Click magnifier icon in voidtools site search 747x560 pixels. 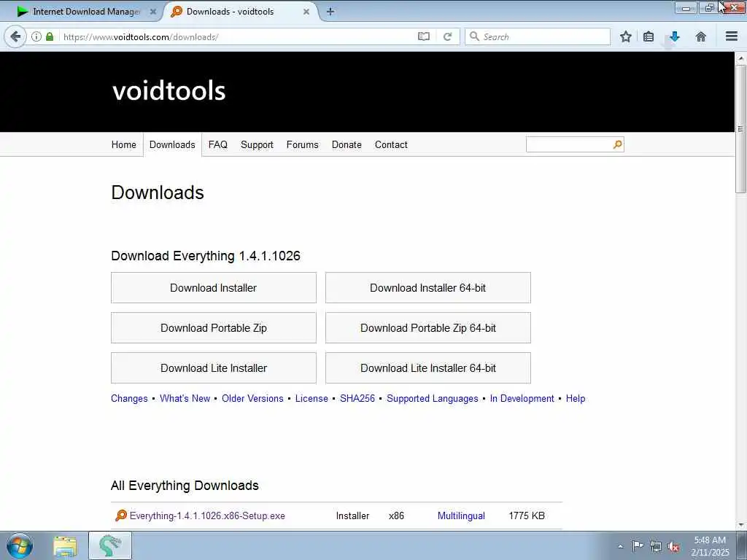(617, 144)
